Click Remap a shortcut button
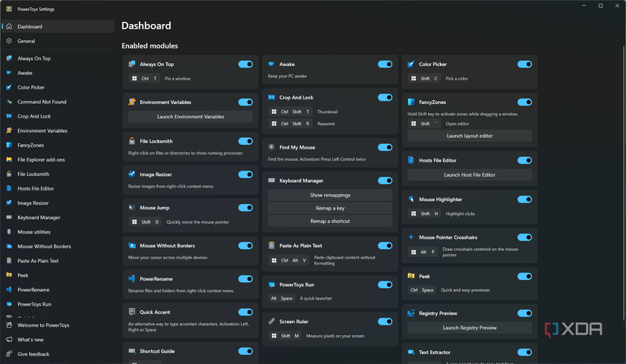Viewport: 626px width, 364px height. click(330, 221)
